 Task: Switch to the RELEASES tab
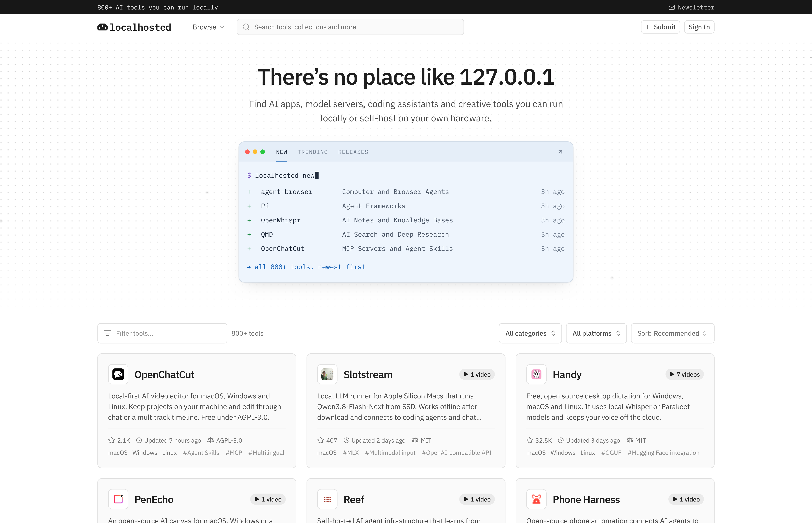point(353,152)
